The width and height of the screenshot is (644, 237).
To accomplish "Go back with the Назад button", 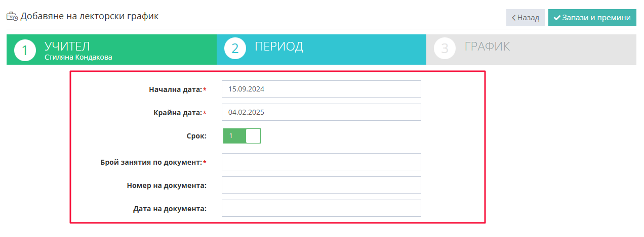I will pyautogui.click(x=526, y=18).
